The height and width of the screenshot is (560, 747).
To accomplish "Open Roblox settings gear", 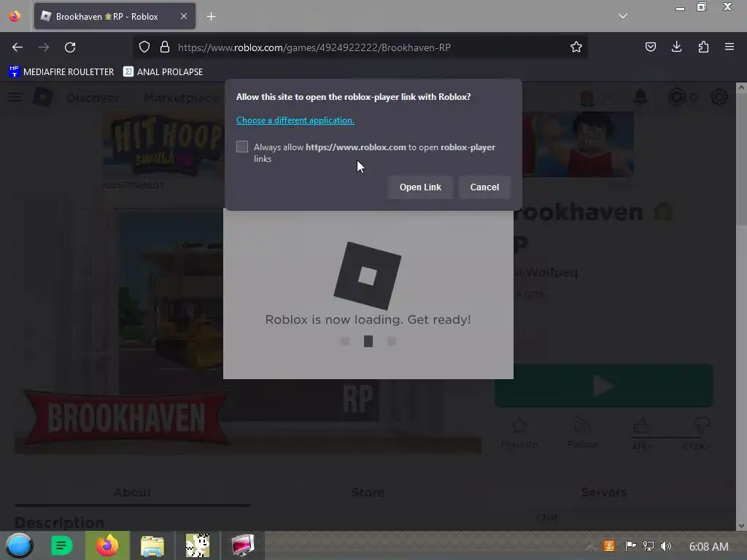I will coord(719,97).
